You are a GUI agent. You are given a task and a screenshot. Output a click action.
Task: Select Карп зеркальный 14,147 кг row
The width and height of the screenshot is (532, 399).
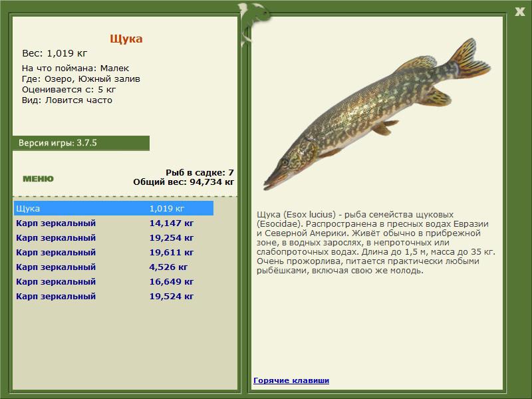coord(114,223)
